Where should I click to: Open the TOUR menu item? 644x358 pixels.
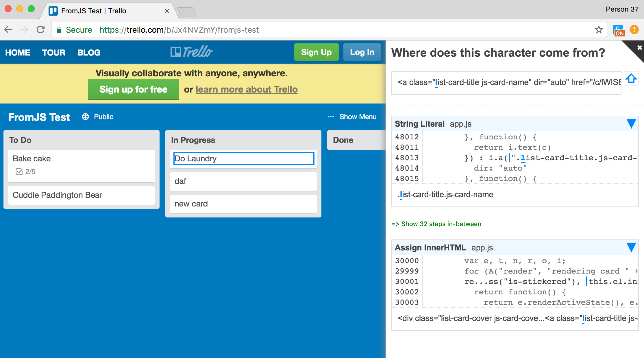tap(53, 53)
